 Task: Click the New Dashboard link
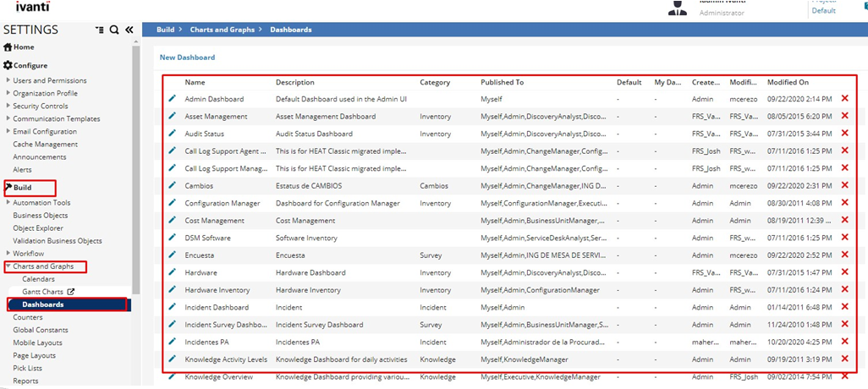coord(187,58)
